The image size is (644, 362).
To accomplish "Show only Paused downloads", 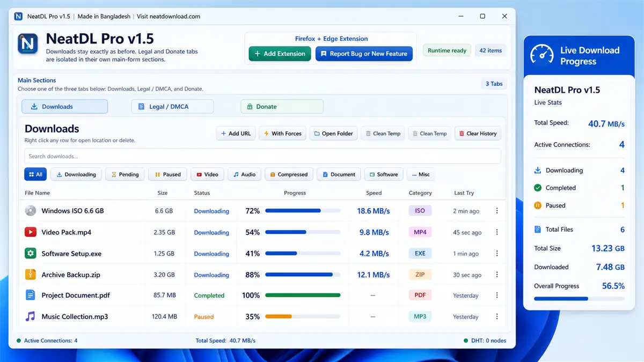I will click(167, 174).
